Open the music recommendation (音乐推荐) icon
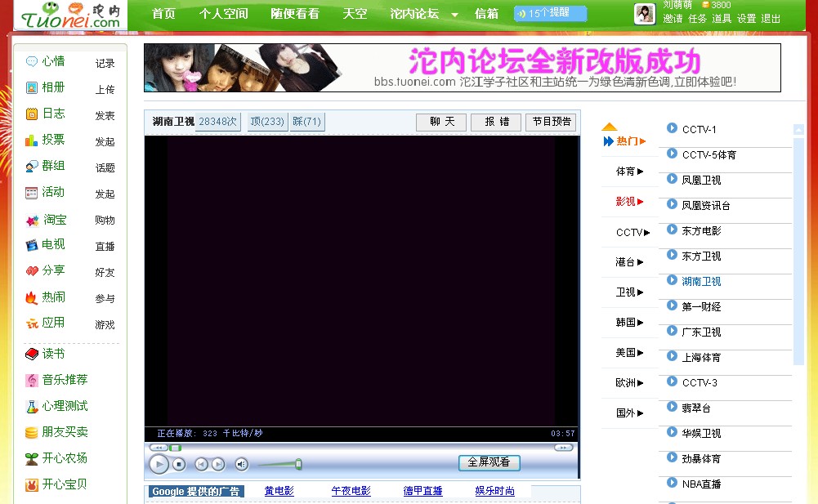 pyautogui.click(x=32, y=381)
